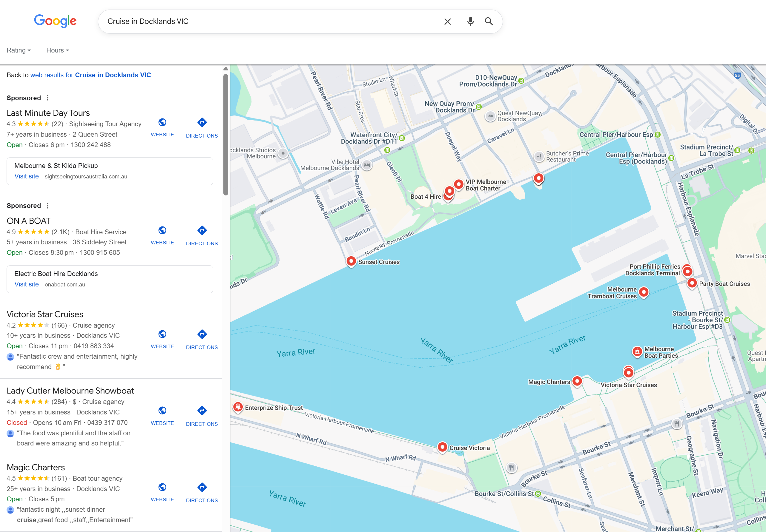766x532 pixels.
Task: Click the Melbourne Tramboat Cruises map marker
Action: [x=644, y=292]
